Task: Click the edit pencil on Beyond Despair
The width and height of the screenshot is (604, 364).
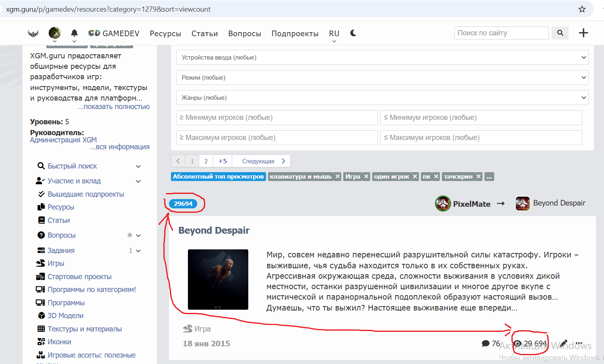Action: 563,343
